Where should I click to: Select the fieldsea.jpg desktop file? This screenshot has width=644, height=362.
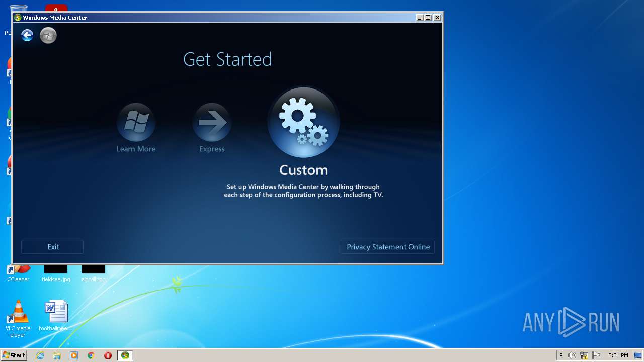[x=56, y=274]
